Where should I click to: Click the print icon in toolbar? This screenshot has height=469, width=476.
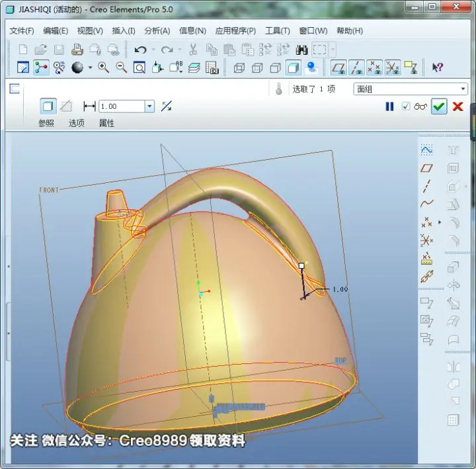click(x=77, y=50)
